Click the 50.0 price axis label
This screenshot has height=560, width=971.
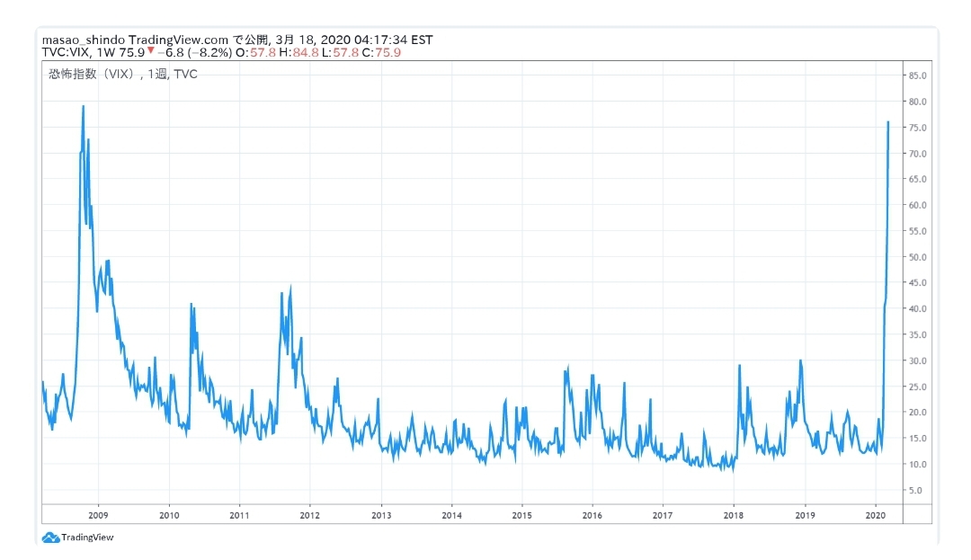coord(917,257)
